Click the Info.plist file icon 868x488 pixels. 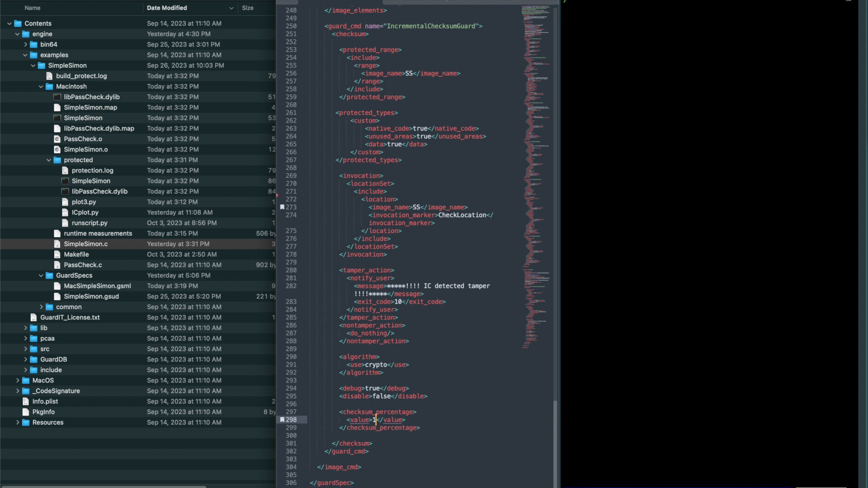pos(26,401)
